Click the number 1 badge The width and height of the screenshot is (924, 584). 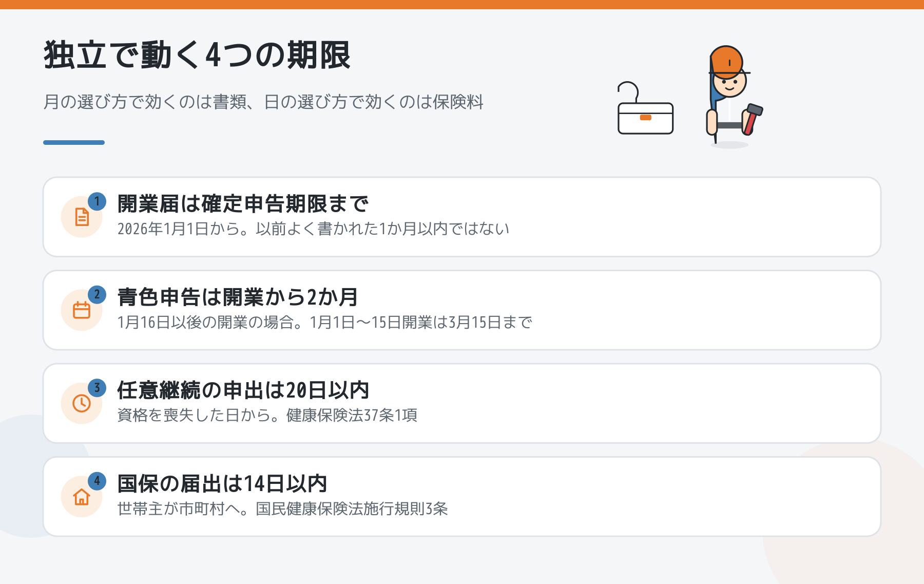pos(97,201)
